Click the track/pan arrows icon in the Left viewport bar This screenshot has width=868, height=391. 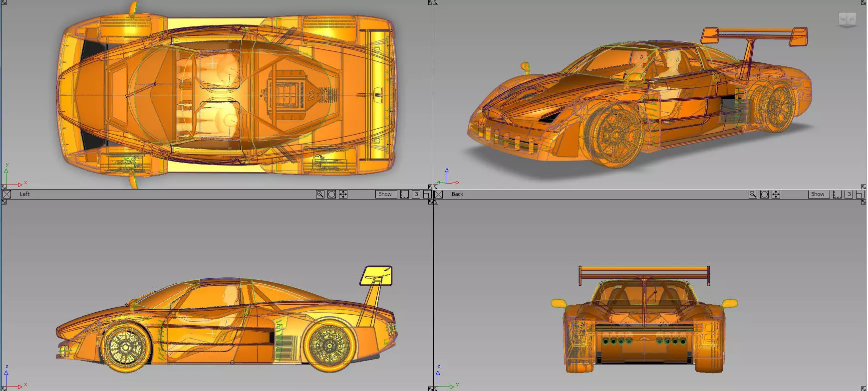(x=343, y=195)
